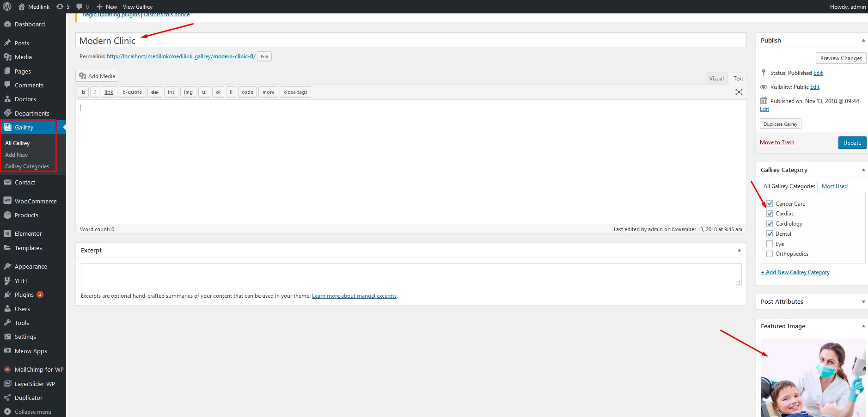Open the Plugins icon with update badge
This screenshot has height=417, width=868.
point(7,294)
